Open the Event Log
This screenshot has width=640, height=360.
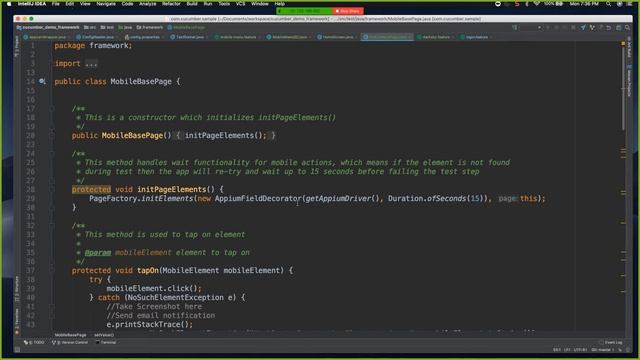pos(611,342)
